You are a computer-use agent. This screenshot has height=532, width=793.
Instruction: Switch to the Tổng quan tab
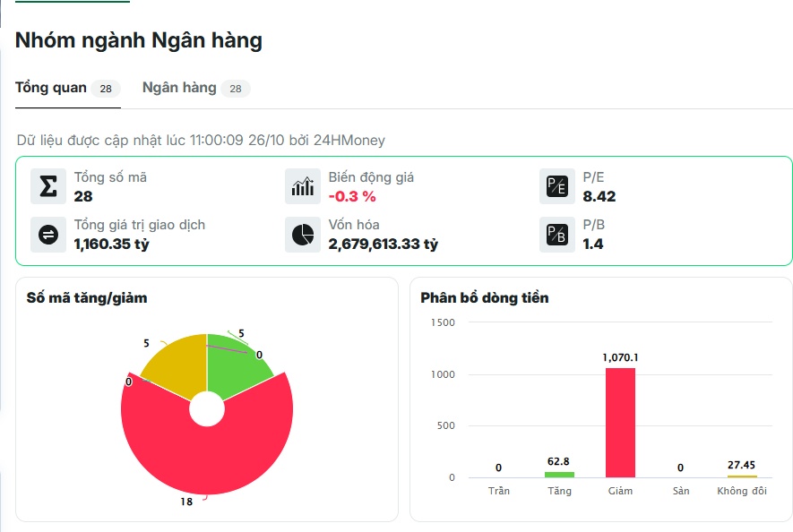point(68,88)
